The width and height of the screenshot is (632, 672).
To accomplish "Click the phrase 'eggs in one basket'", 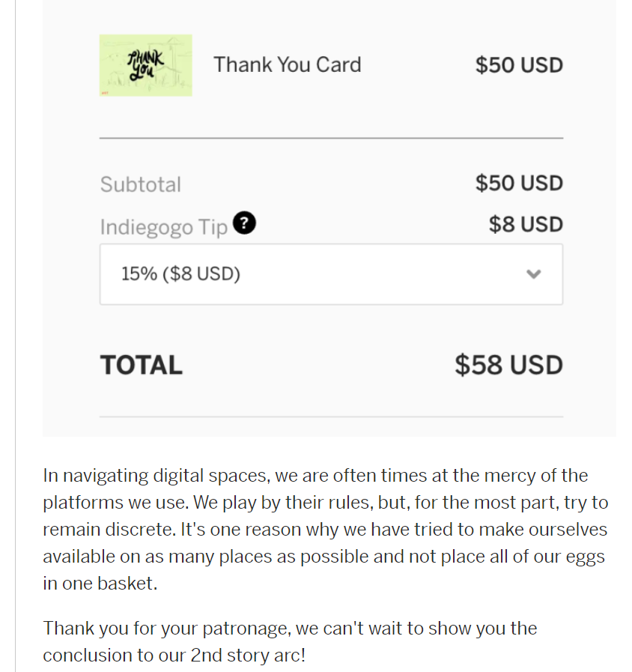I will (100, 584).
